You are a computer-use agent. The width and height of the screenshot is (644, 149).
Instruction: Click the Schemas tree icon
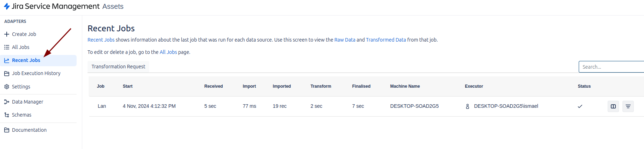(x=7, y=115)
